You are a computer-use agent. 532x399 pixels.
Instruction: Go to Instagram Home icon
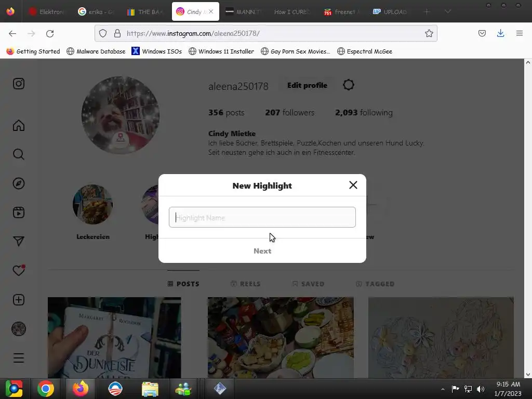point(19,125)
